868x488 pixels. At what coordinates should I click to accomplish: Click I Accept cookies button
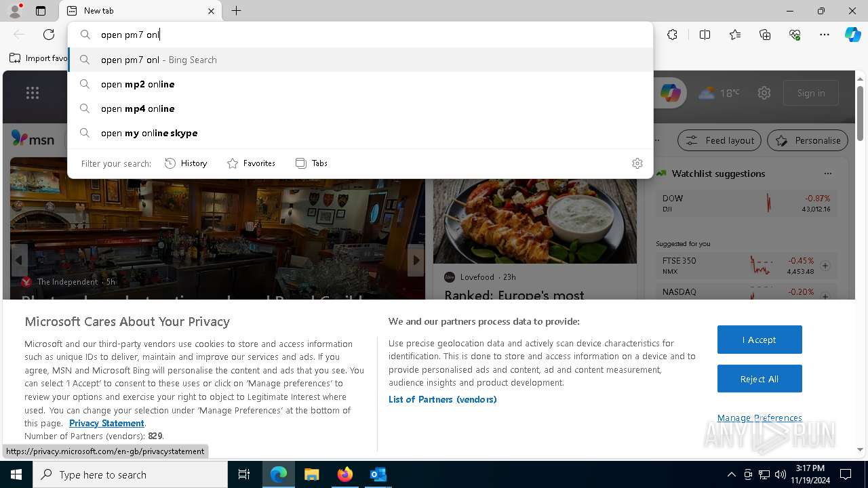click(x=759, y=340)
